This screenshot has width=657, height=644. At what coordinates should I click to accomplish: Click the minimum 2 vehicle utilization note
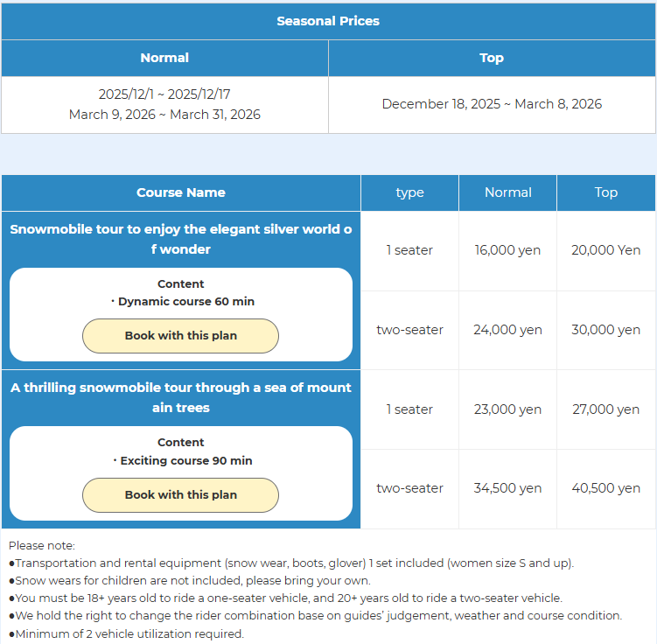point(129,633)
